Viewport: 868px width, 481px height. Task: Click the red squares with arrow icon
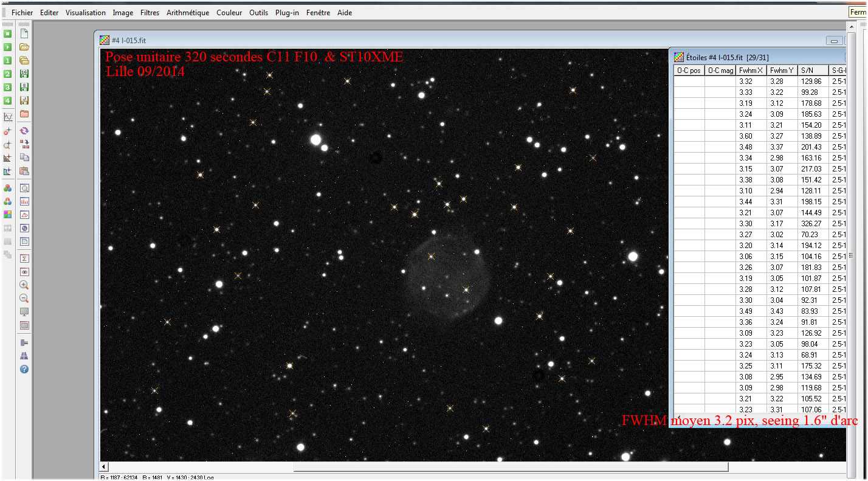[24, 144]
